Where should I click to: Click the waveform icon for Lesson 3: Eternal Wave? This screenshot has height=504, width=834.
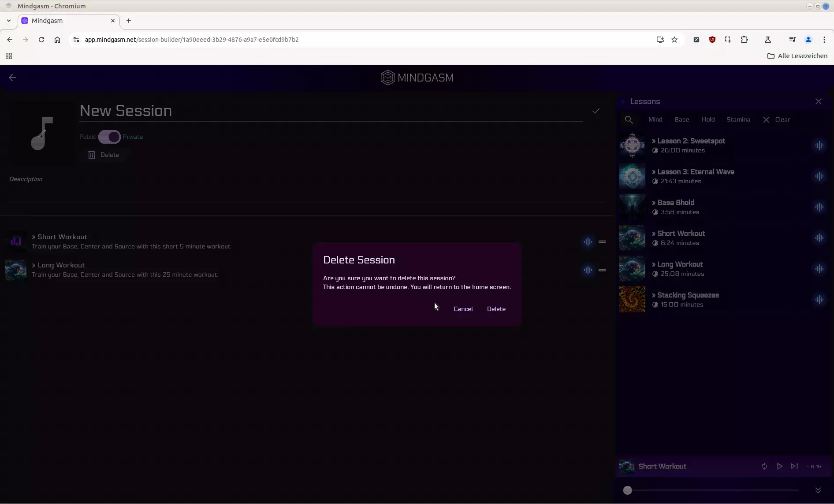pyautogui.click(x=819, y=176)
